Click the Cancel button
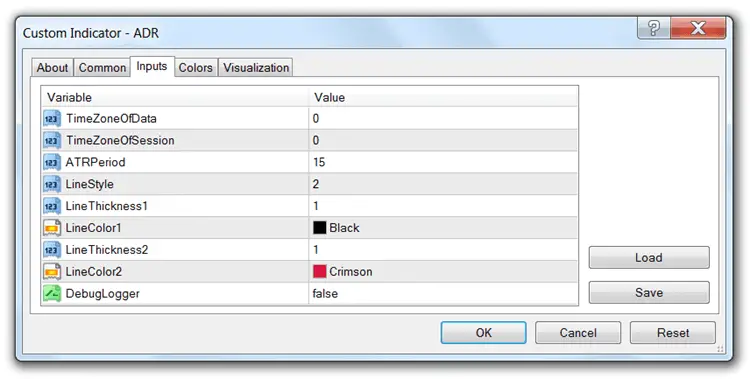This screenshot has width=750, height=379. 578,333
